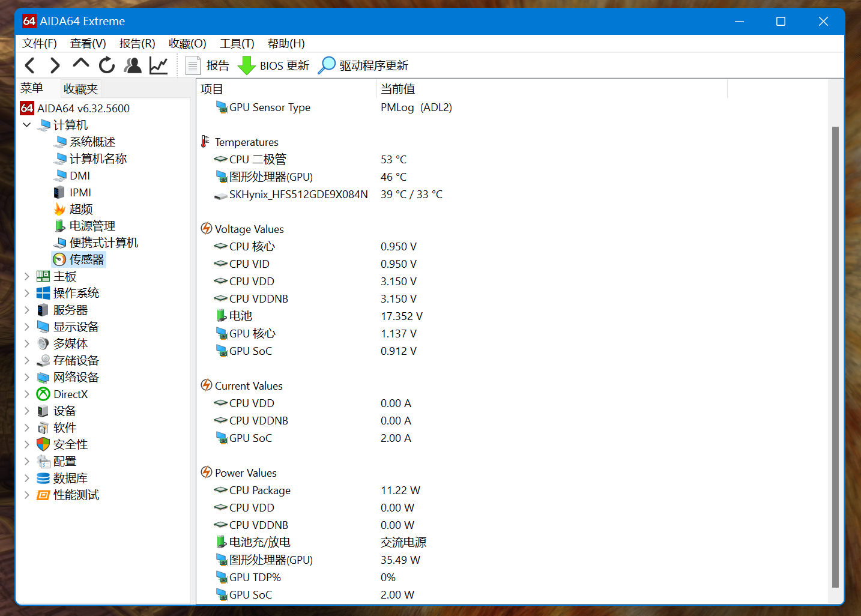Click the 电源管理 battery icon
The height and width of the screenshot is (616, 861).
coord(59,226)
